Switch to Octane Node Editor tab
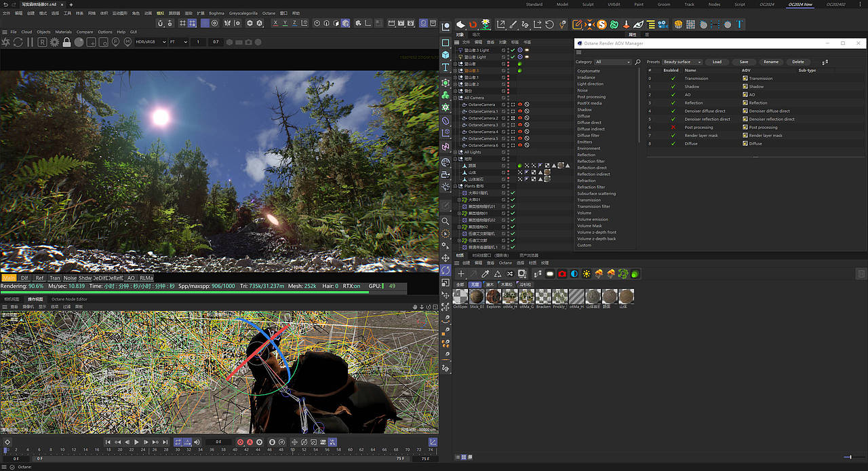 [x=69, y=299]
